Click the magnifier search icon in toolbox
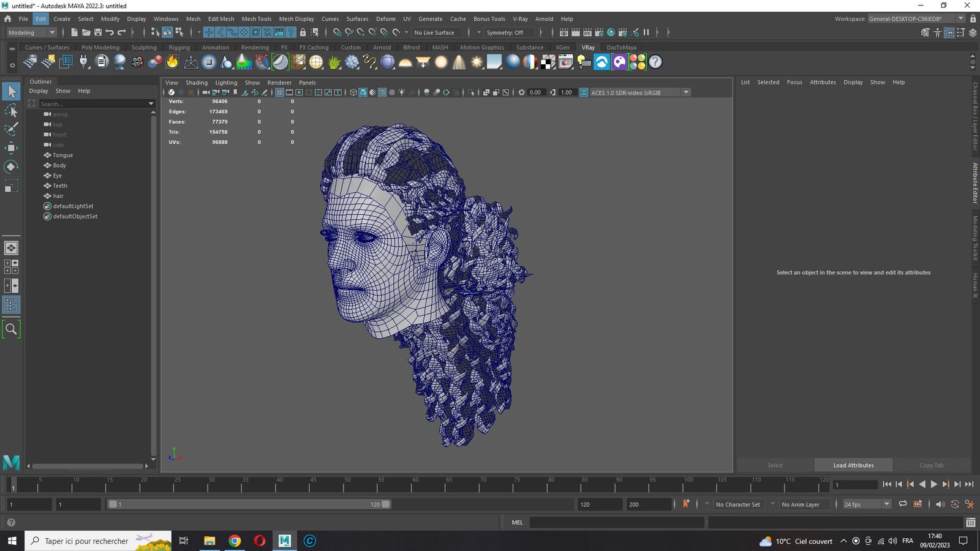 pyautogui.click(x=11, y=329)
